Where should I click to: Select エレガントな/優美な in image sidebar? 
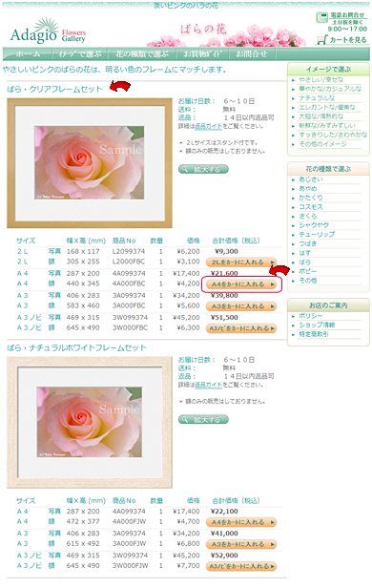[327, 107]
